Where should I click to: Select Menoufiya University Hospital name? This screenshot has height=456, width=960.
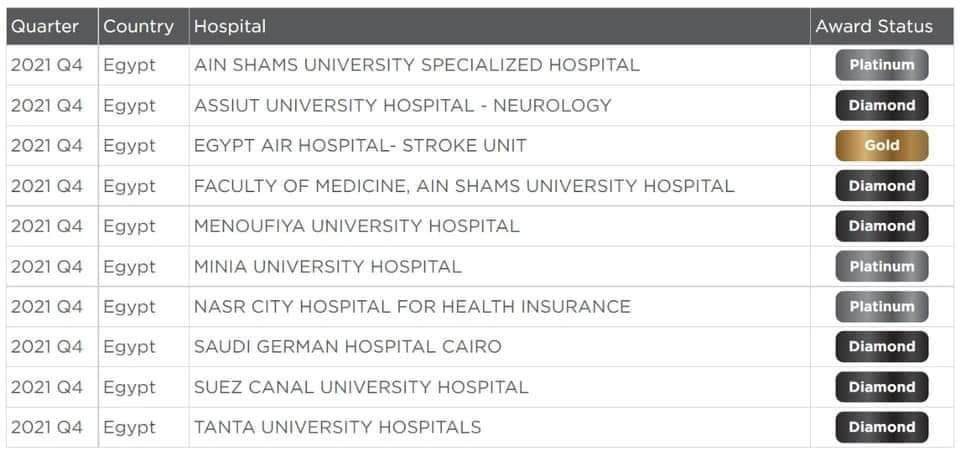[356, 226]
